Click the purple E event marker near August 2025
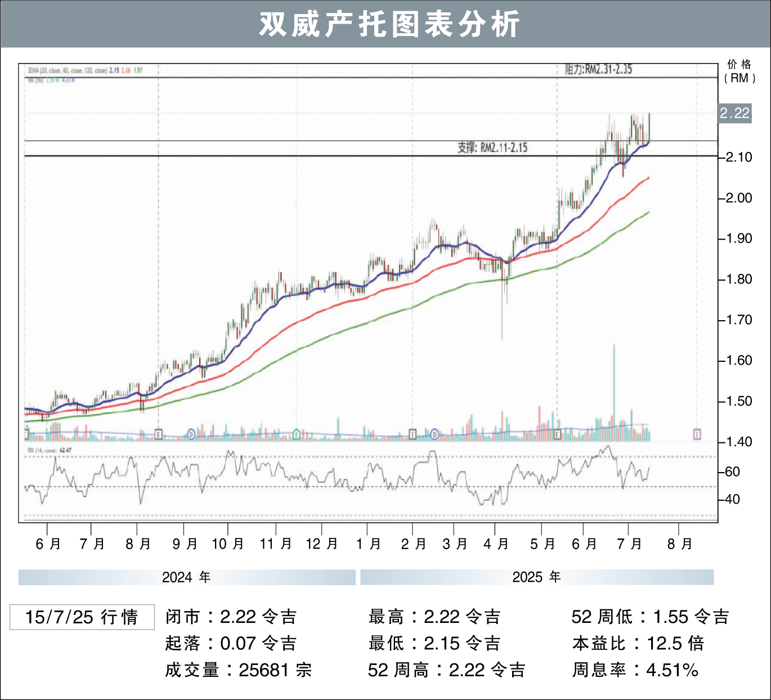 coord(697,434)
